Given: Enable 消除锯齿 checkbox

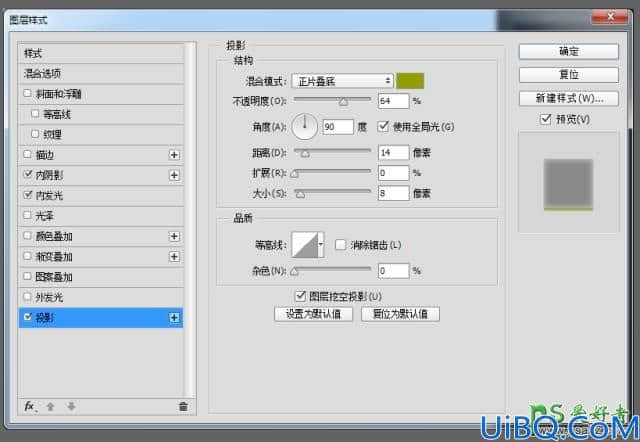Looking at the screenshot, I should tap(340, 245).
